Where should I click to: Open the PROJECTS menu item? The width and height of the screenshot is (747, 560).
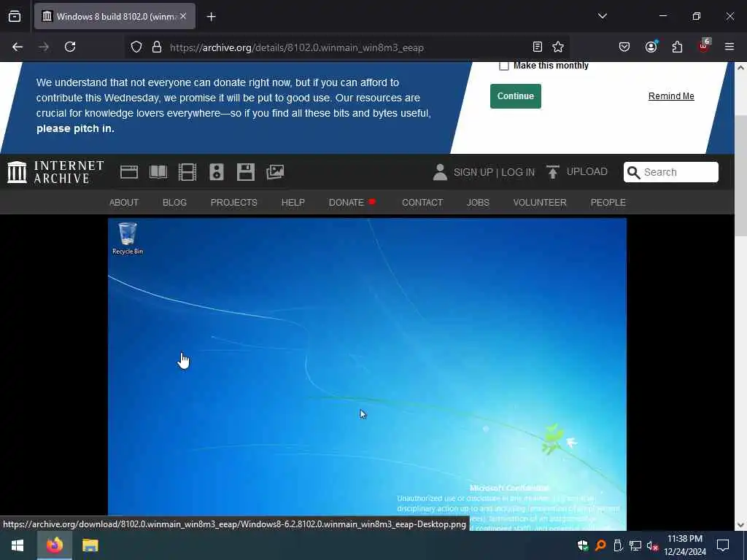point(234,203)
